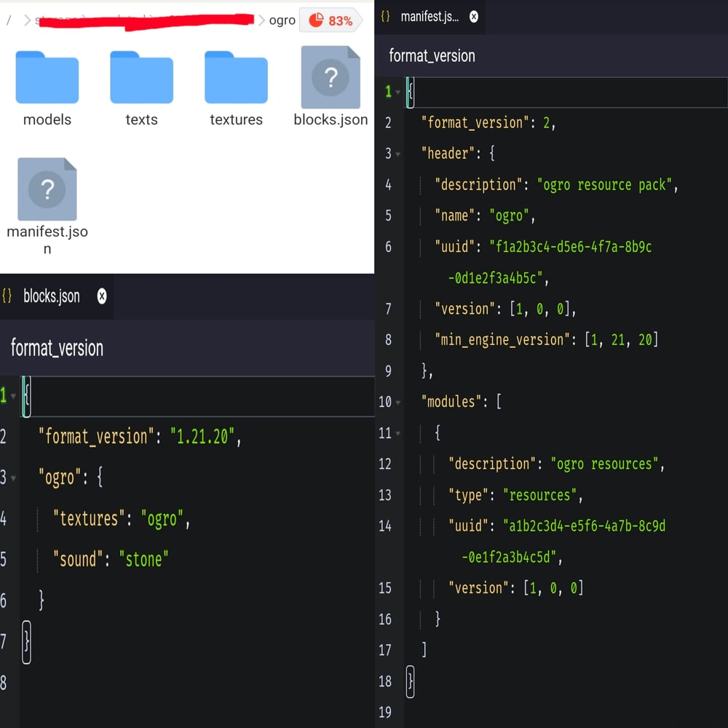Go to root via the "/" breadcrumb
The height and width of the screenshot is (728, 728).
[x=8, y=20]
